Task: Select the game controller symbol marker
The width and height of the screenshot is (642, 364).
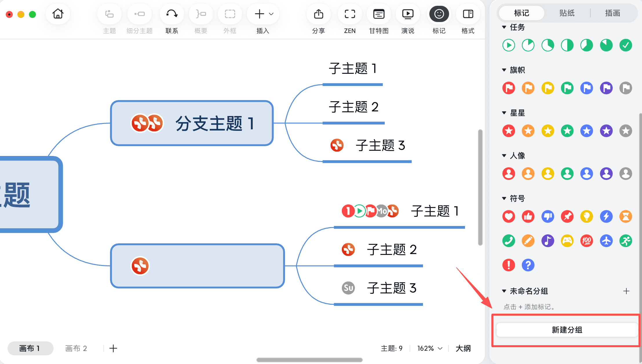Action: point(567,241)
